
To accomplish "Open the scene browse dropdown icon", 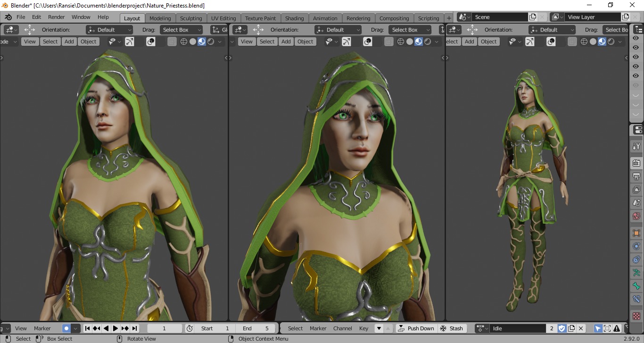I will point(465,17).
